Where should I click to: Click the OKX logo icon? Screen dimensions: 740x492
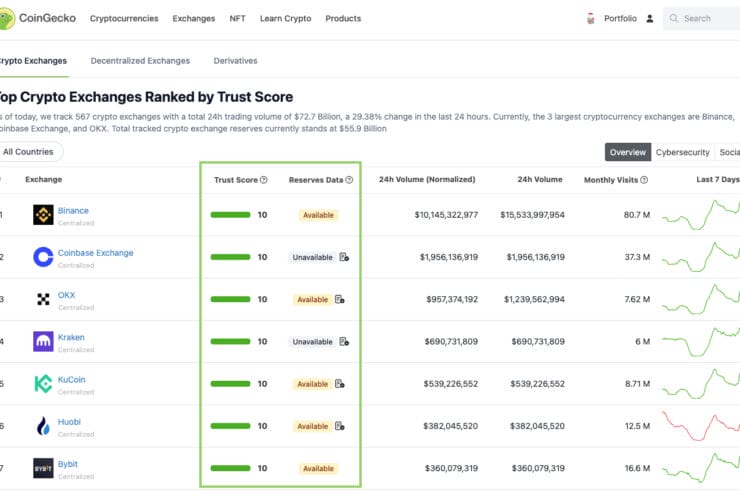43,299
